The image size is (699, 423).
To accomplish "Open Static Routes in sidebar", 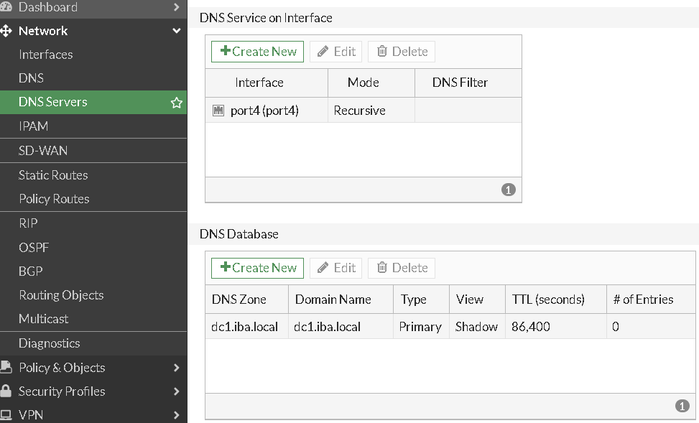I will tap(54, 175).
